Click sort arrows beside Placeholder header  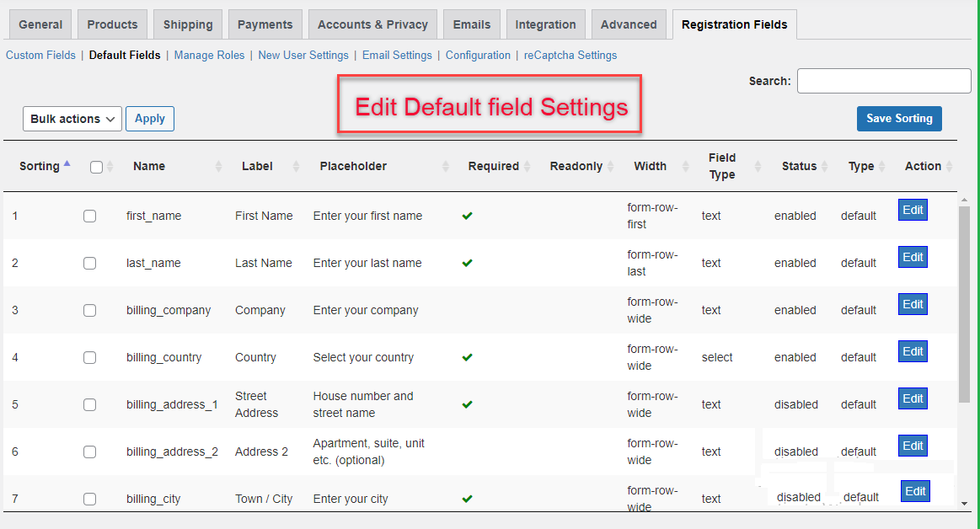point(446,167)
